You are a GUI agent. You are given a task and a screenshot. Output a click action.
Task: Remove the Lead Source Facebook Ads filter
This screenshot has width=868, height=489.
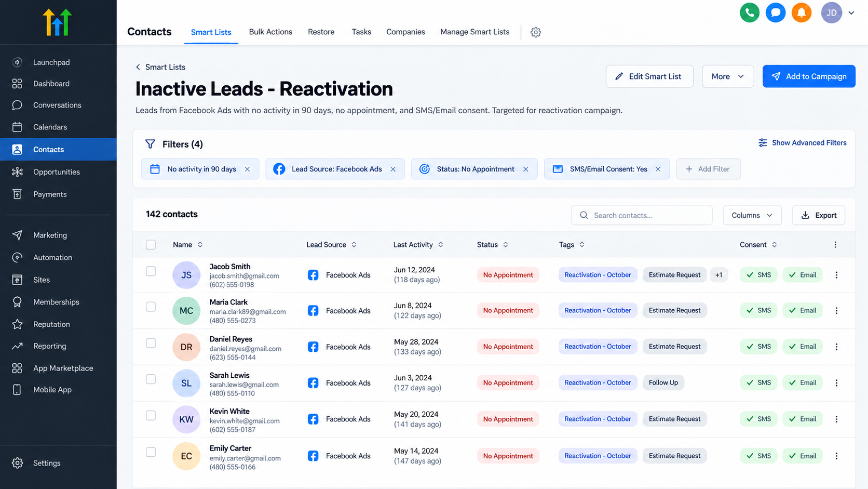click(x=393, y=169)
